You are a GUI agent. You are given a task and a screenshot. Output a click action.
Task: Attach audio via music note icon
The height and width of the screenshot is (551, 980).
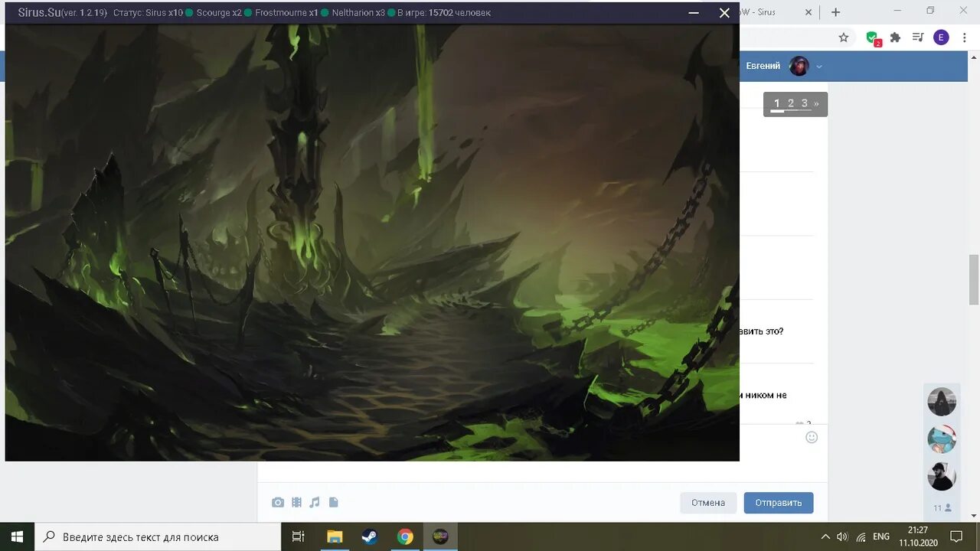coord(315,503)
